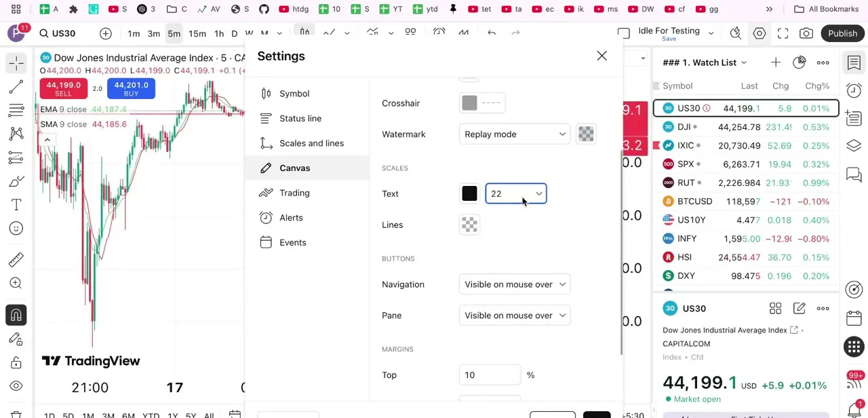This screenshot has width=868, height=418.
Task: Open watch list more options menu
Action: coord(823,62)
